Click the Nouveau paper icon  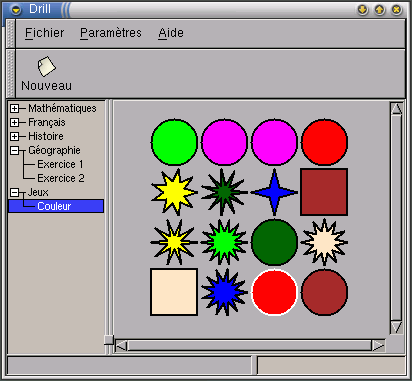click(x=46, y=66)
